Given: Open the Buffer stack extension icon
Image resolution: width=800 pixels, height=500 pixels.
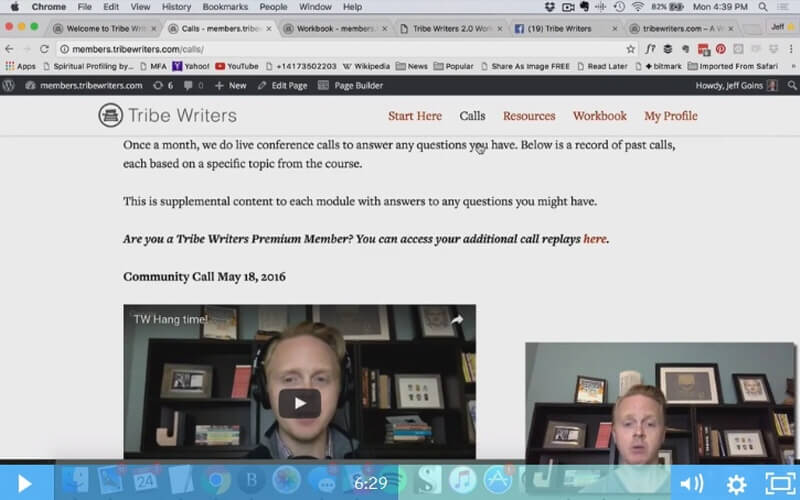Looking at the screenshot, I should point(667,49).
